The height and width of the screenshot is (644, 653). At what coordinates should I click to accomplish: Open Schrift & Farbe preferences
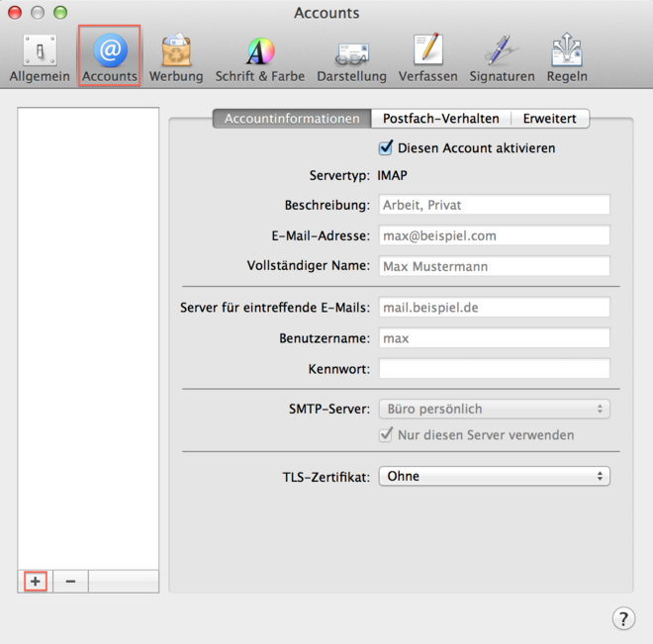point(260,57)
